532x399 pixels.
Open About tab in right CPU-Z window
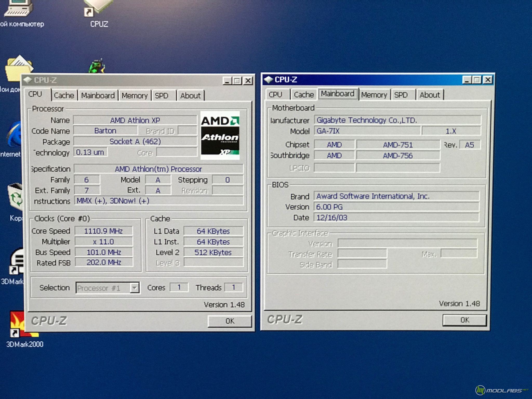point(430,95)
